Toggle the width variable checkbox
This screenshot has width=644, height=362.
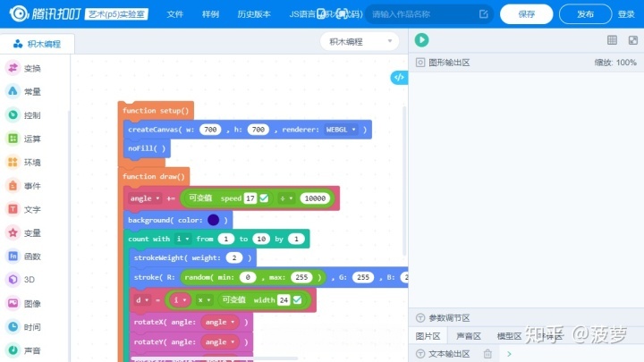pos(297,300)
